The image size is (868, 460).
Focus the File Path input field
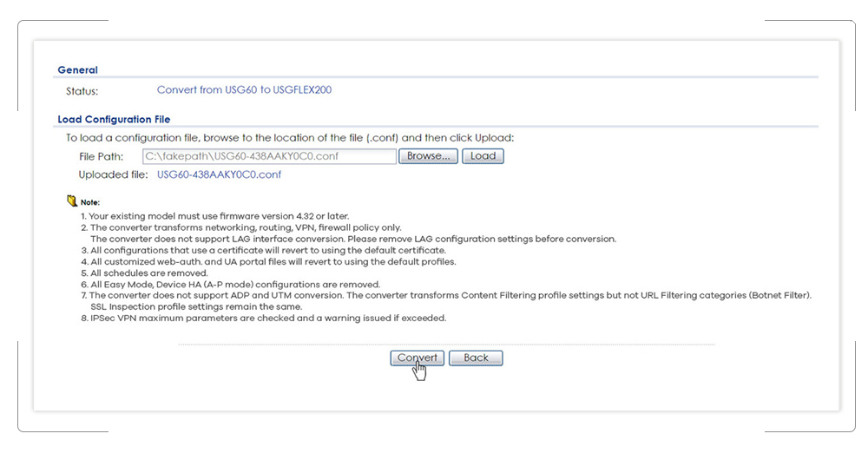tap(268, 156)
